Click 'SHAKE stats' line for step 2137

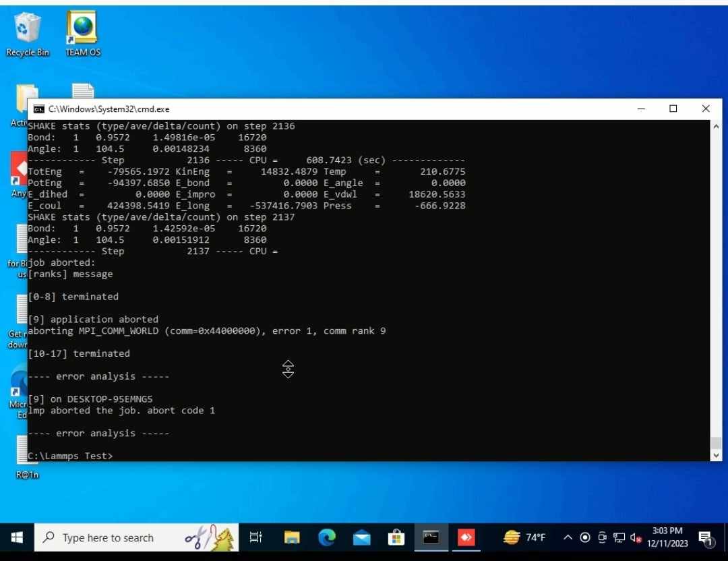pyautogui.click(x=161, y=217)
